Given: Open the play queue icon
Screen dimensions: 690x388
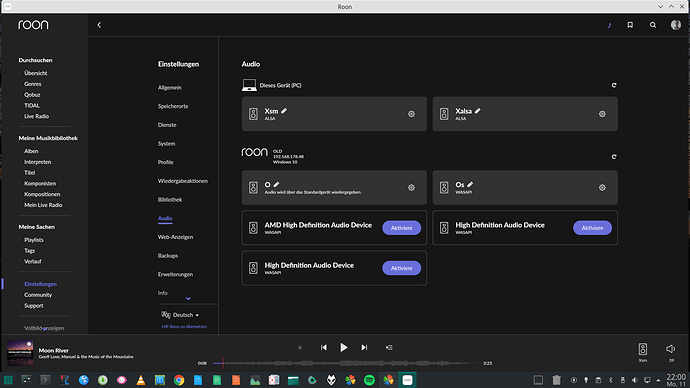Looking at the screenshot, I should [x=389, y=348].
